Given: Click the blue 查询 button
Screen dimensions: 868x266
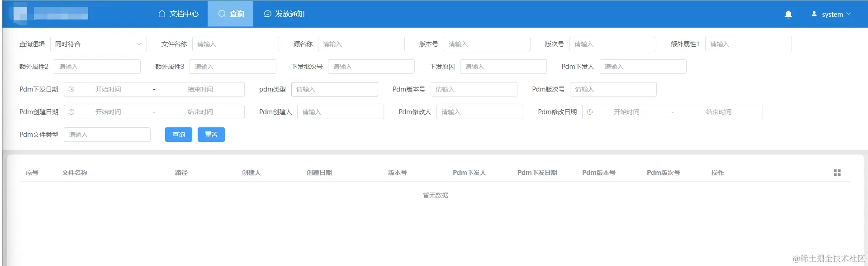Looking at the screenshot, I should pyautogui.click(x=179, y=135).
